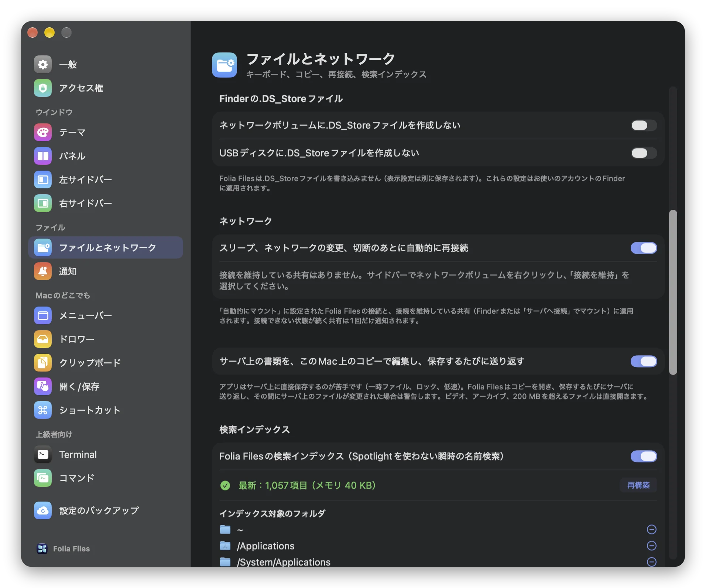
Task: Turn off editing server documents via Mac copy
Action: [x=644, y=361]
